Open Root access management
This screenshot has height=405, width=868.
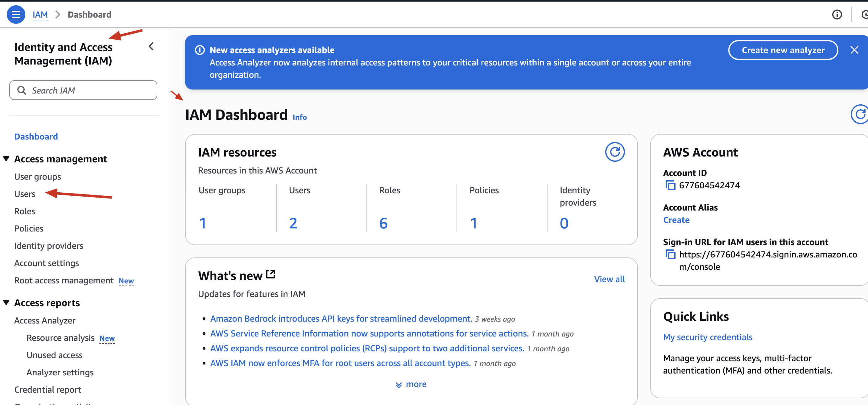point(64,280)
